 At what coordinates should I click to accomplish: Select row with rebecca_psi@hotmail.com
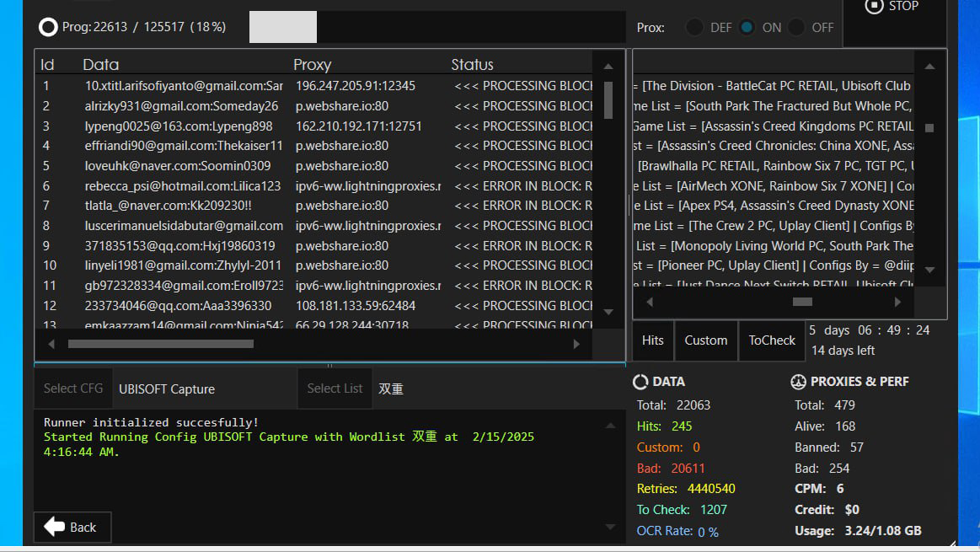[x=313, y=185]
